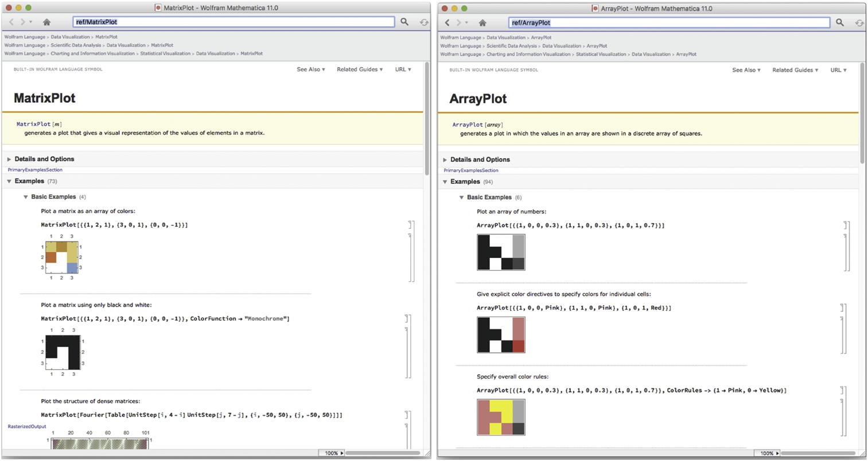Image resolution: width=868 pixels, height=461 pixels.
Task: Click reload icon in ArrayPlot window
Action: coord(859,23)
